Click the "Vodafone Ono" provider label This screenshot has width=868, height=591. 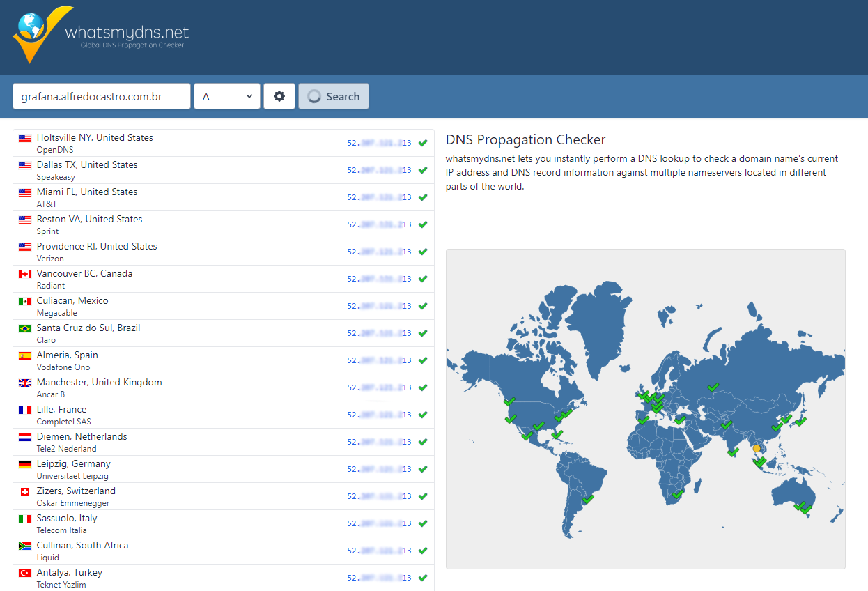pos(63,367)
